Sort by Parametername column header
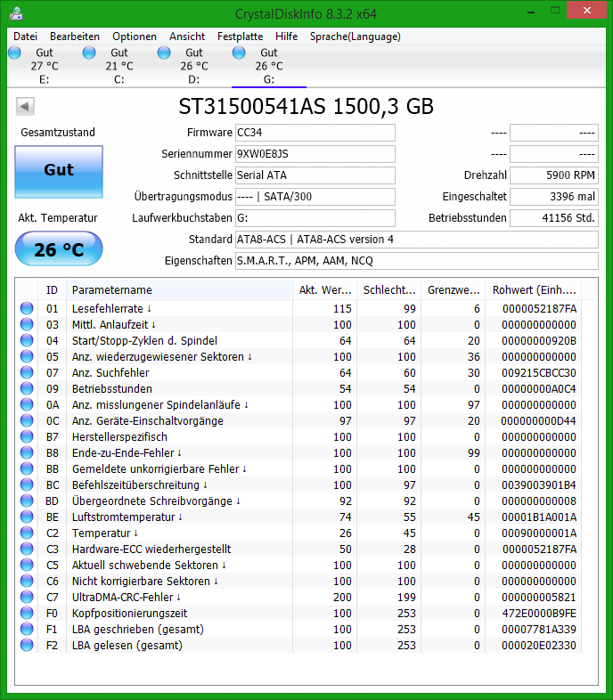Viewport: 613px width, 700px height. [180, 290]
